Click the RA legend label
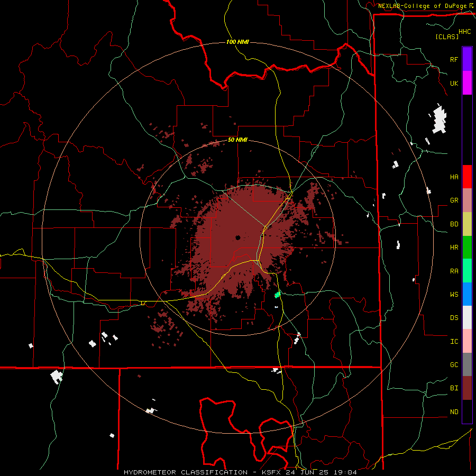Viewport: 476px width, 476px height. pyautogui.click(x=454, y=271)
